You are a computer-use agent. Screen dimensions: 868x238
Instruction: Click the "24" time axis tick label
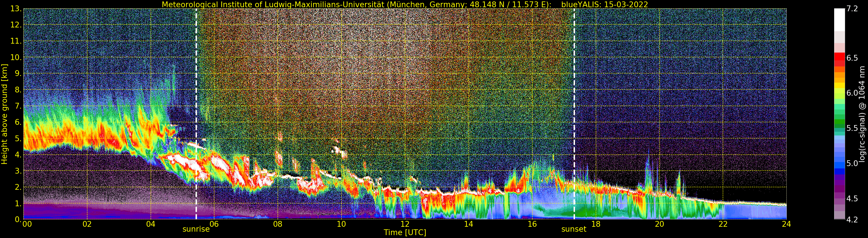(786, 224)
